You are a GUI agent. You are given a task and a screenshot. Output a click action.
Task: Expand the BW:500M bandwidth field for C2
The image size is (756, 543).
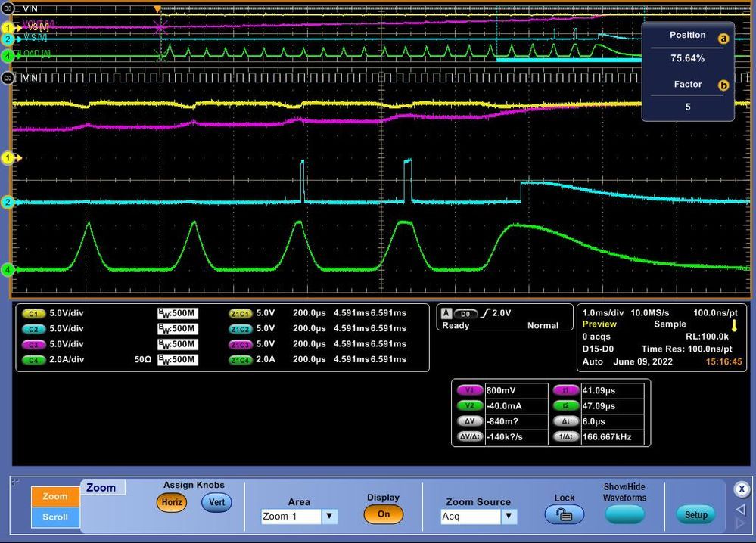[179, 328]
